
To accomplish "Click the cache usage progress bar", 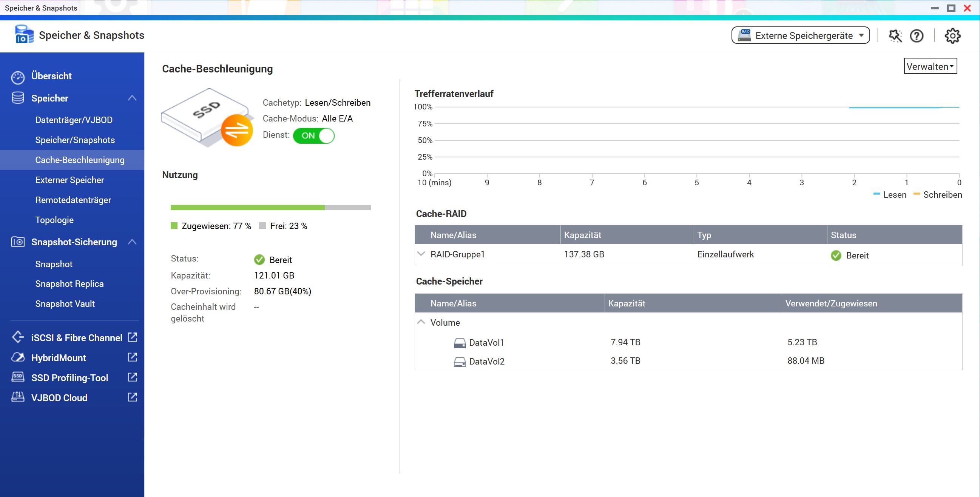I will point(270,208).
